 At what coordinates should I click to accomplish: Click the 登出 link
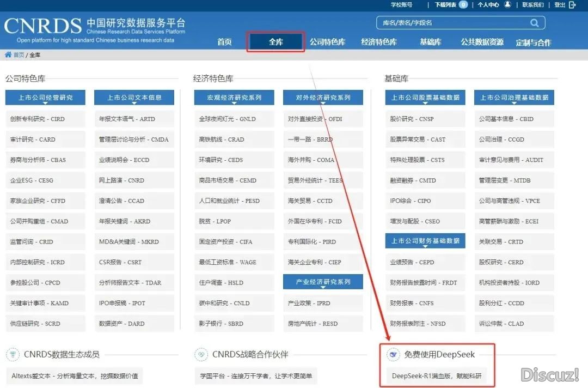pyautogui.click(x=560, y=4)
